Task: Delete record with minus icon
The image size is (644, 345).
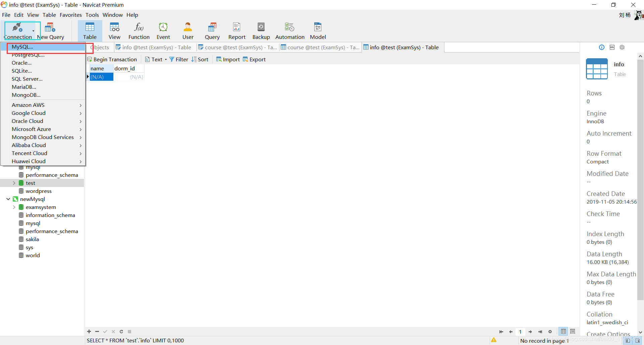Action: tap(97, 332)
